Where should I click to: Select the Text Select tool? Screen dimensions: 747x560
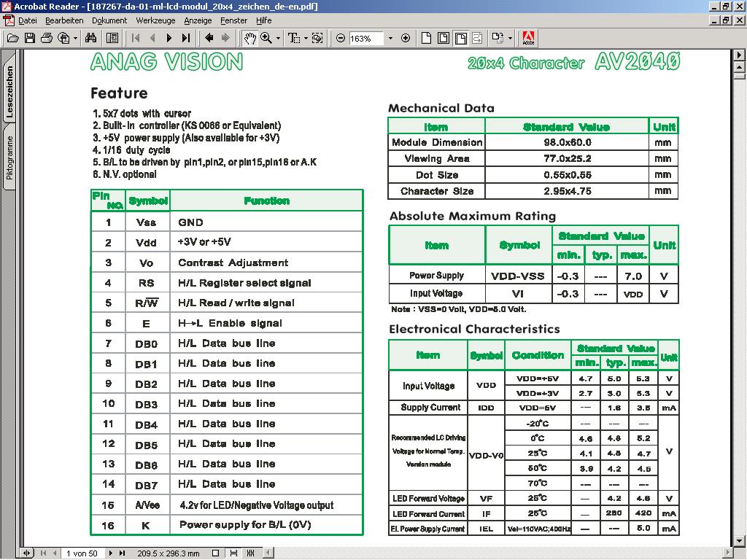point(293,38)
